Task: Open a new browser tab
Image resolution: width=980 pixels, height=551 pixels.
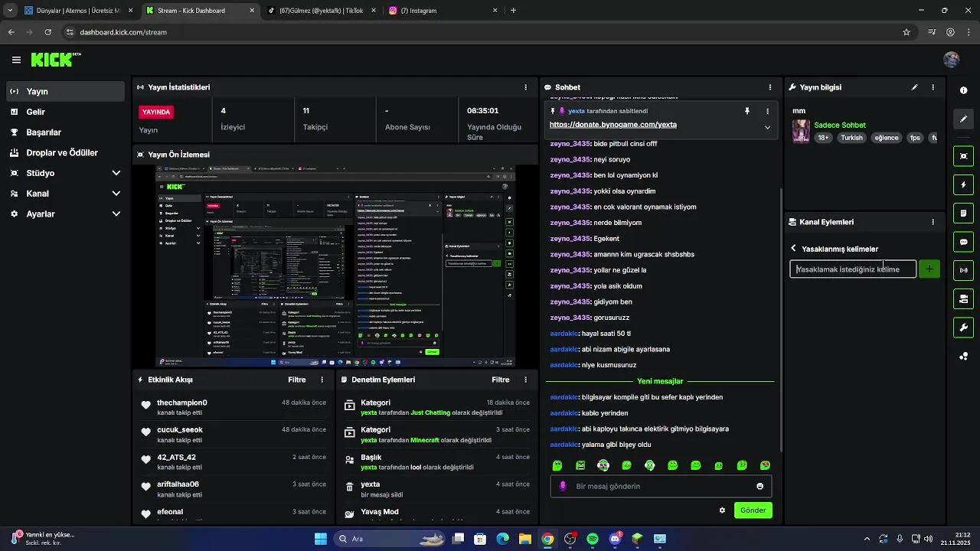Action: pos(513,11)
